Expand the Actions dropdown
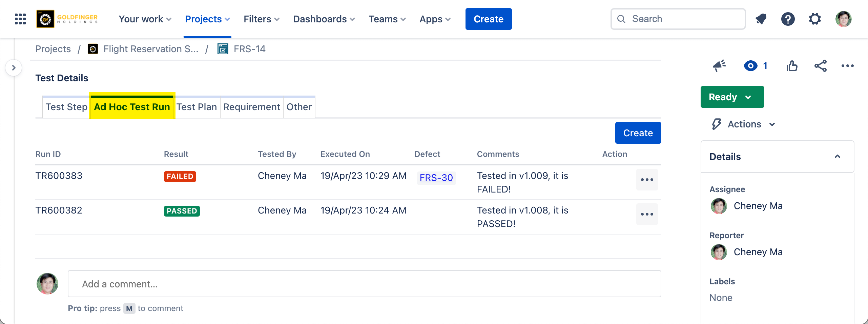The image size is (868, 324). click(x=744, y=124)
